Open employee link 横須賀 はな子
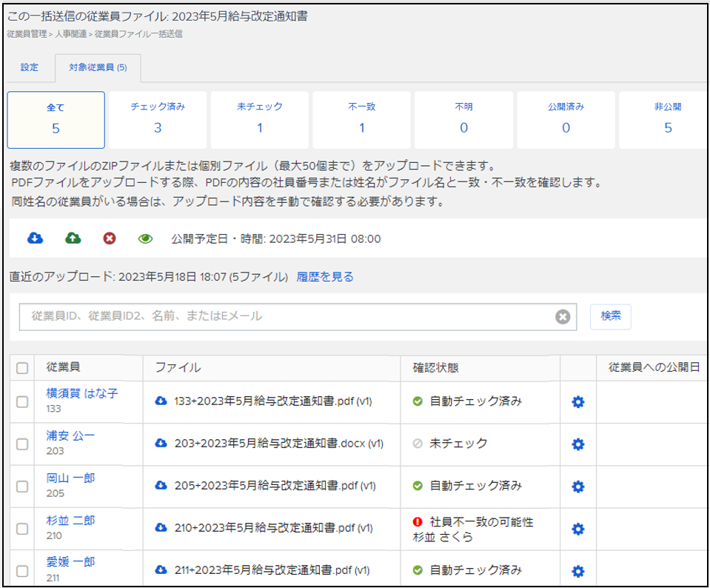This screenshot has height=588, width=710. (82, 393)
